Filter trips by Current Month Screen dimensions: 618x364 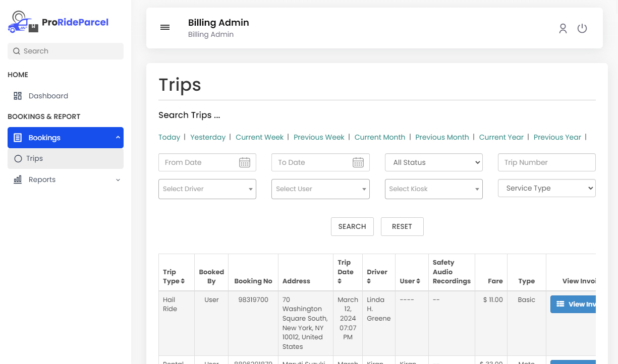coord(380,137)
